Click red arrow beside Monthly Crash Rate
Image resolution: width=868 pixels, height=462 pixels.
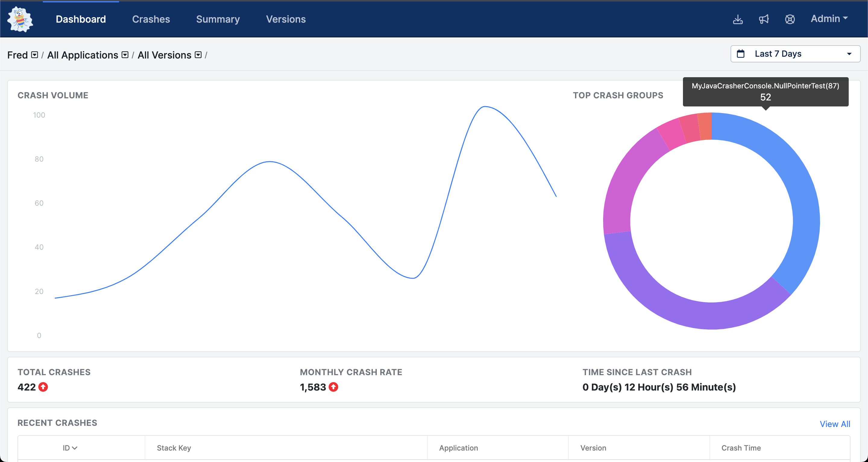click(x=333, y=387)
